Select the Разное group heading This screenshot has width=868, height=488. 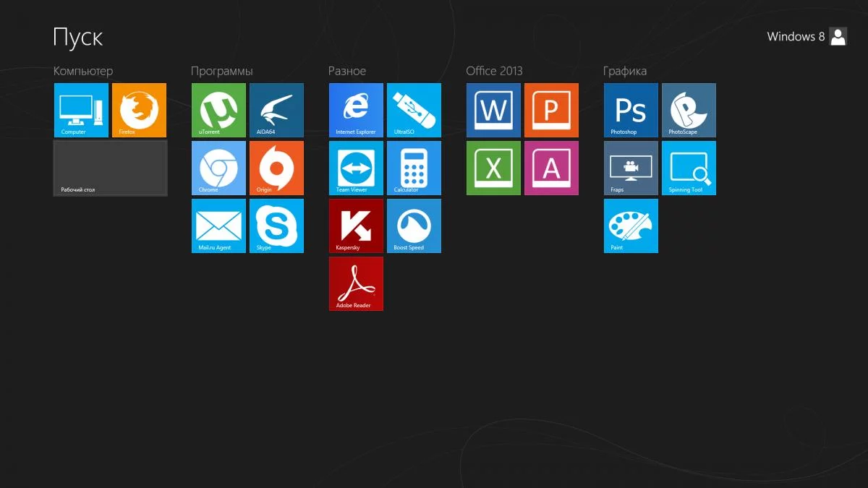347,71
